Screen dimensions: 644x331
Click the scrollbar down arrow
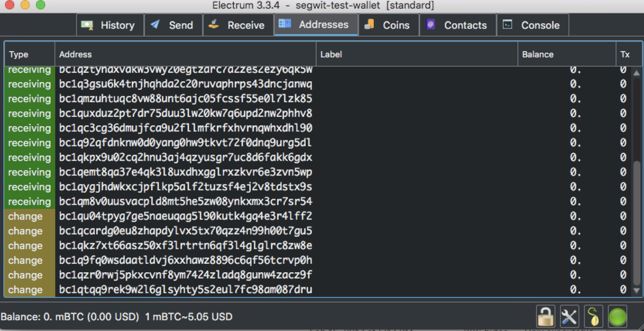point(636,290)
